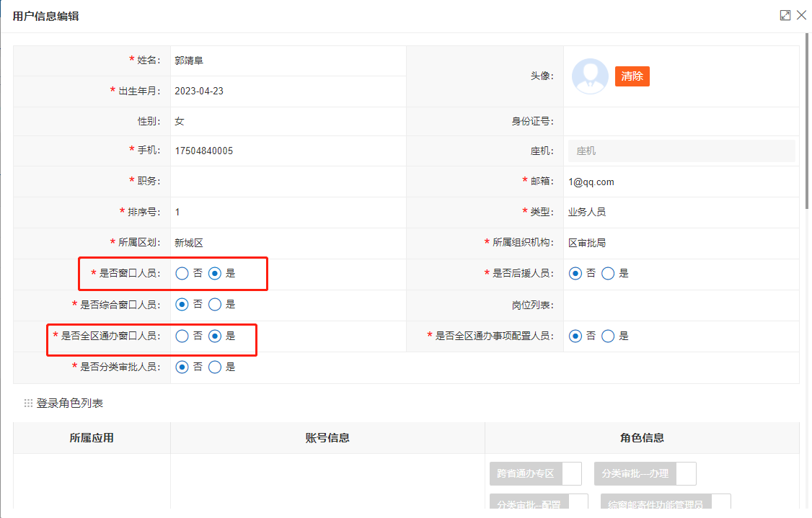Maximize the 用户信息编辑 dialog
Screen dimensions: 812x518
tap(785, 15)
